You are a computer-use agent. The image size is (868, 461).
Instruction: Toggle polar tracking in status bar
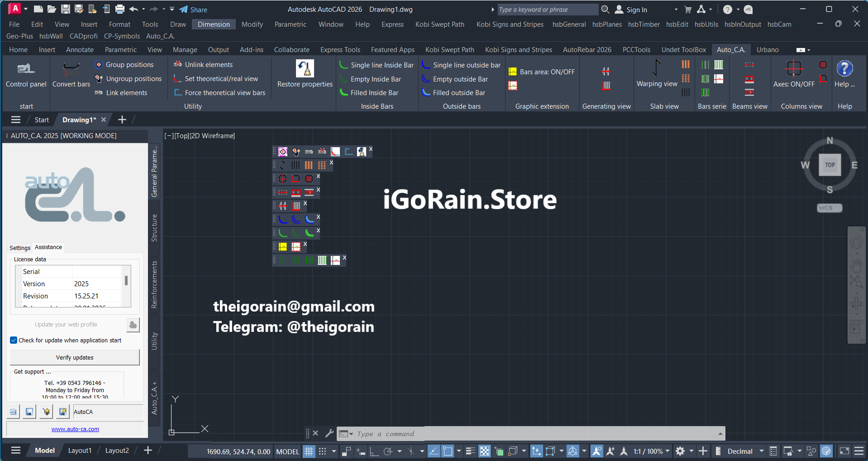click(388, 451)
